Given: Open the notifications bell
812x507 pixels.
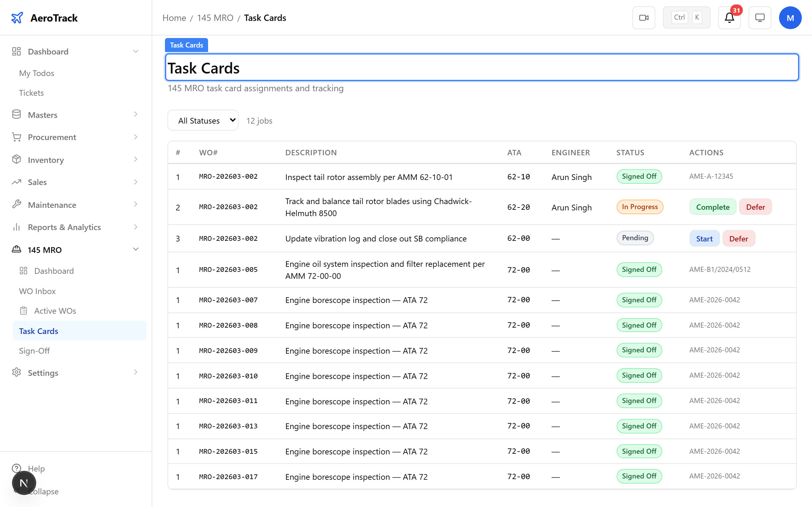Looking at the screenshot, I should [729, 18].
